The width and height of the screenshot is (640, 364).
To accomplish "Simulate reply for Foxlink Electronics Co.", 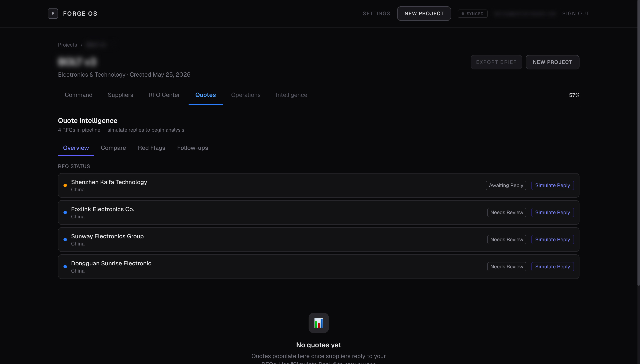I will click(553, 212).
